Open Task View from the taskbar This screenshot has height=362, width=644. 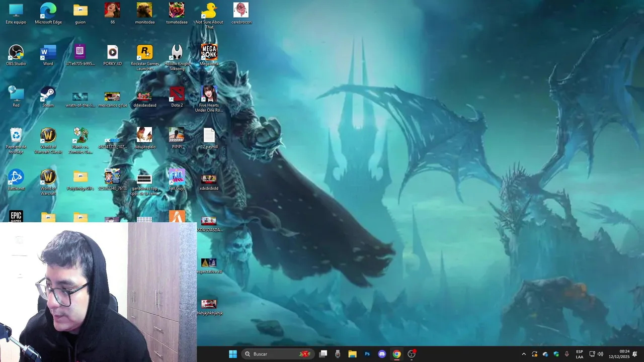tap(323, 354)
